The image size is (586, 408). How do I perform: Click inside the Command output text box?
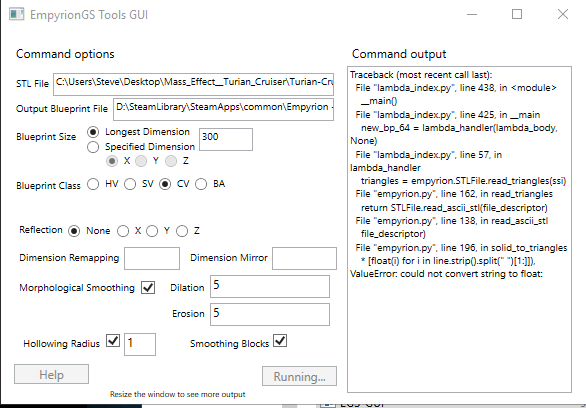point(459,229)
